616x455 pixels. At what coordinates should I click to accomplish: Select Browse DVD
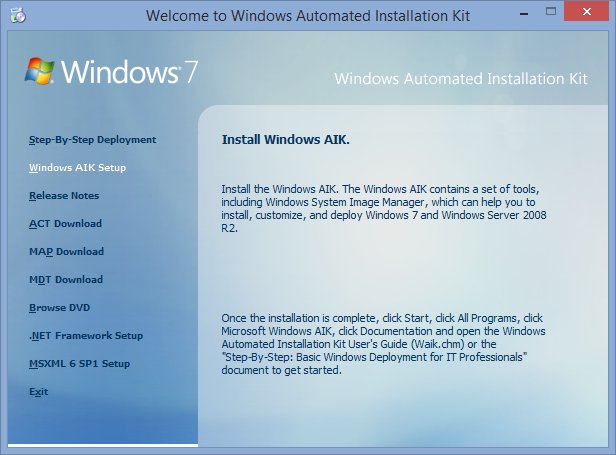click(59, 308)
